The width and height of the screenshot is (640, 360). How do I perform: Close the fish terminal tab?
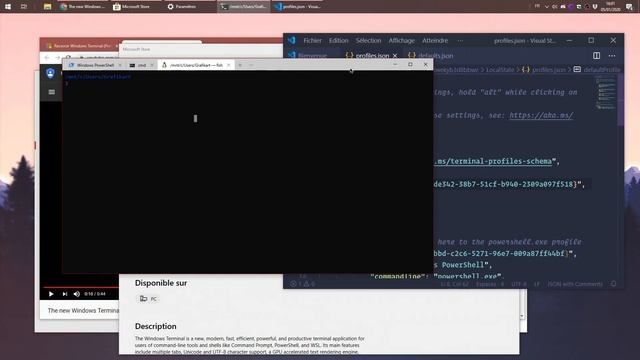pyautogui.click(x=229, y=65)
